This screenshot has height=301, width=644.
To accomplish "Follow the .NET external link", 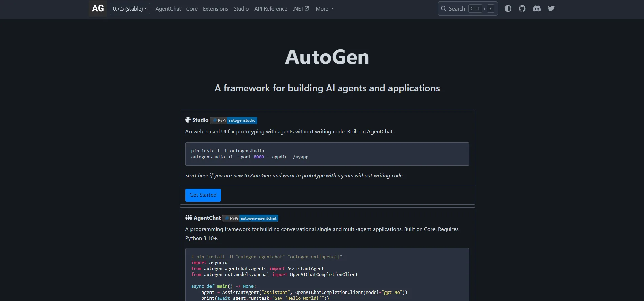I will point(301,8).
